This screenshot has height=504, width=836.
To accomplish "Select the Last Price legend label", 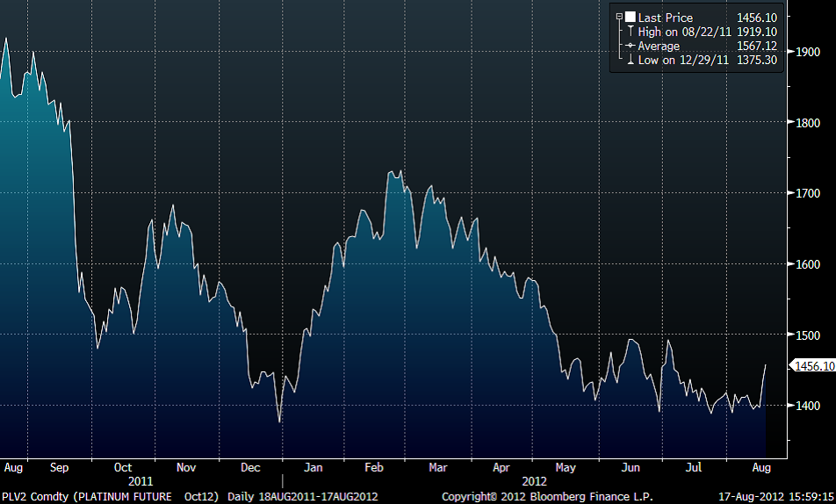I will click(x=665, y=18).
